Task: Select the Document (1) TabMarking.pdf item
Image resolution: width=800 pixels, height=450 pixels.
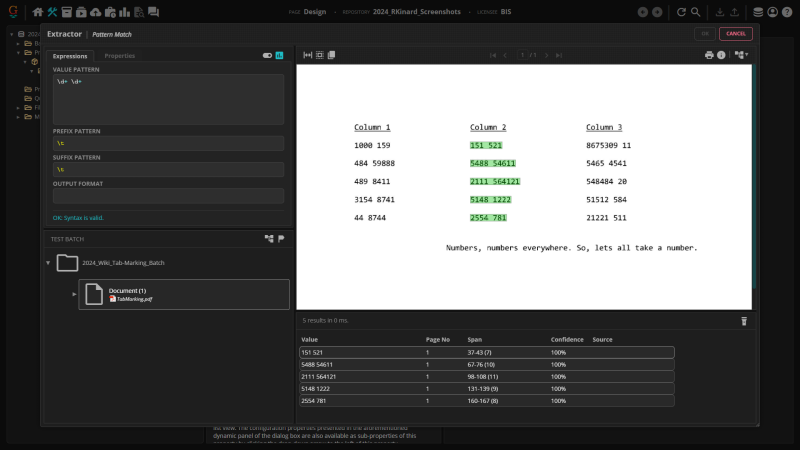Action: coord(184,294)
